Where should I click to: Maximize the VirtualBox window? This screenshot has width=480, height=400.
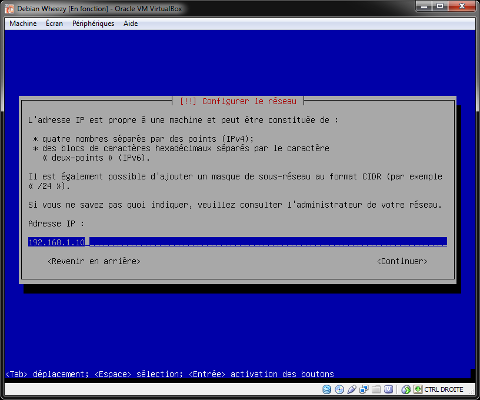[x=440, y=6]
